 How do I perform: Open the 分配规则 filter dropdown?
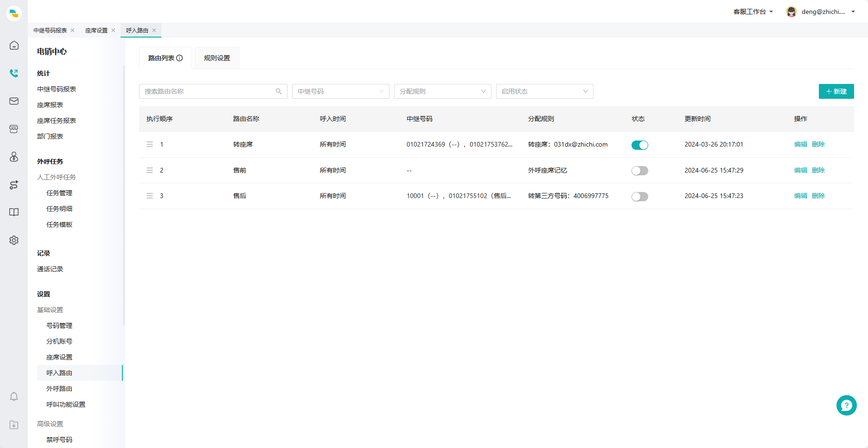click(x=443, y=91)
